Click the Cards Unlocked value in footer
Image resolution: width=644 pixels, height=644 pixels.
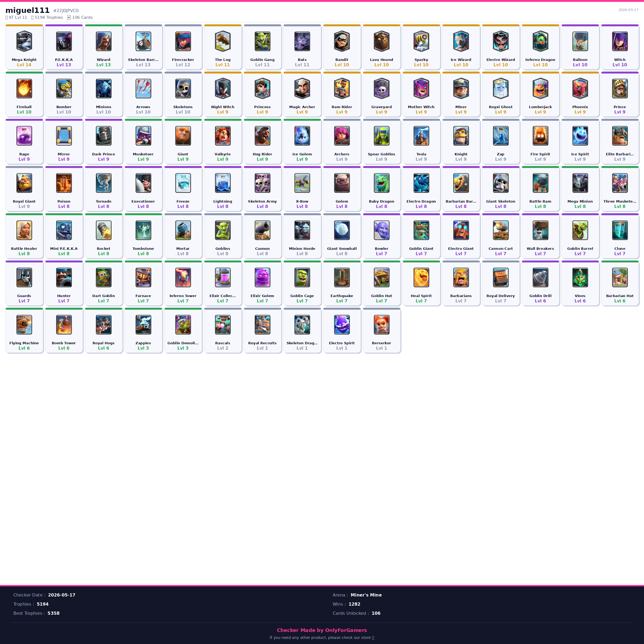[376, 613]
